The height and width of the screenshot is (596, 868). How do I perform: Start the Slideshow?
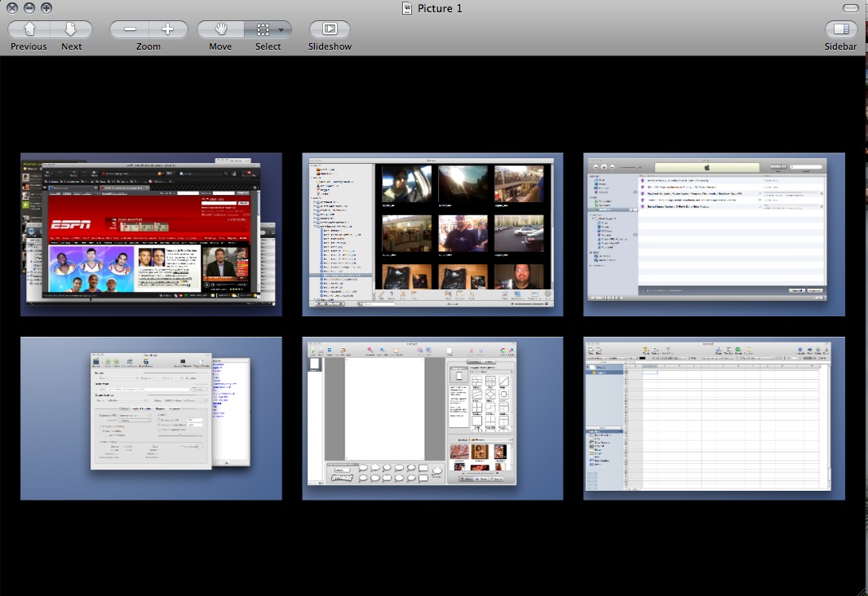click(x=330, y=29)
